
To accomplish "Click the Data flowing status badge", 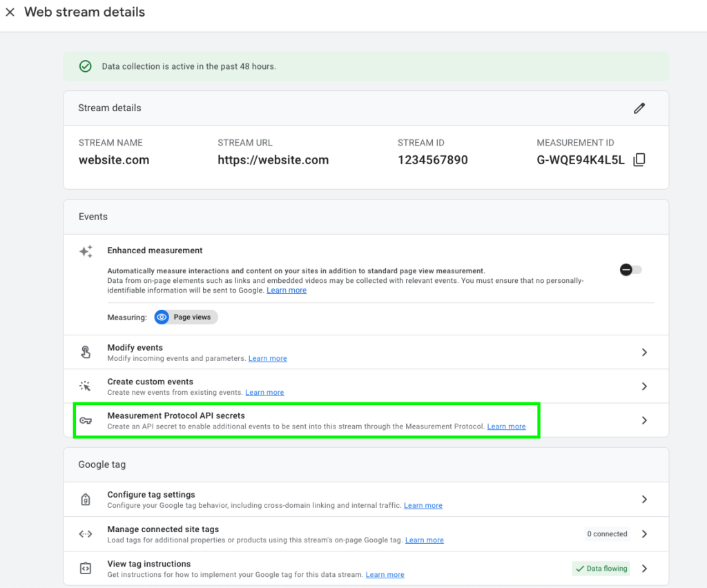I will [601, 569].
